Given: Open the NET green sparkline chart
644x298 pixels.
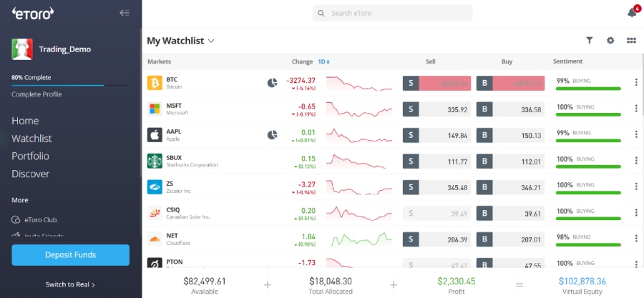Looking at the screenshot, I should click(x=361, y=239).
